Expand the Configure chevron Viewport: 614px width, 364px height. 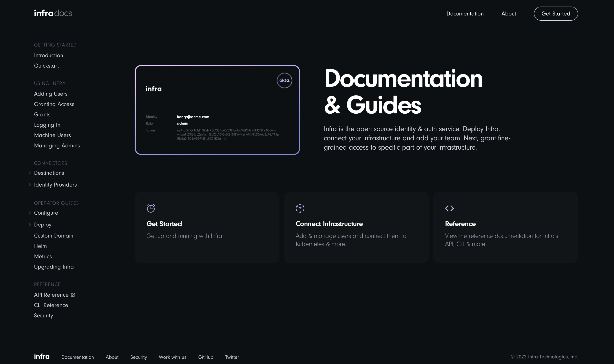[x=30, y=213]
